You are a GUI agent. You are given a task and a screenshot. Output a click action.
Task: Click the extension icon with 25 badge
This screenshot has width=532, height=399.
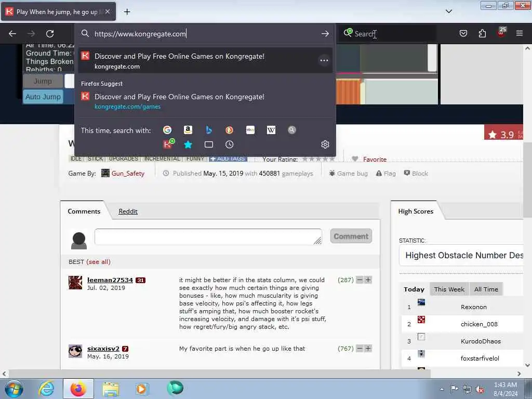tap(501, 33)
